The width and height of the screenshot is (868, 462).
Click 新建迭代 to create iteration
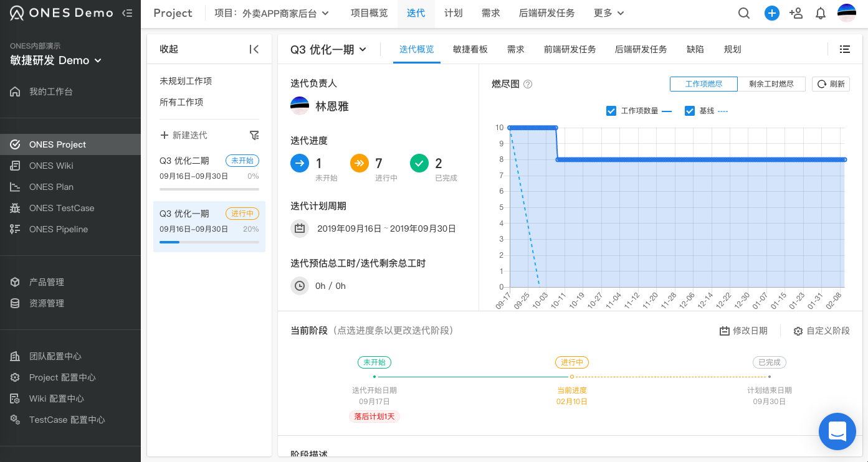[x=184, y=135]
